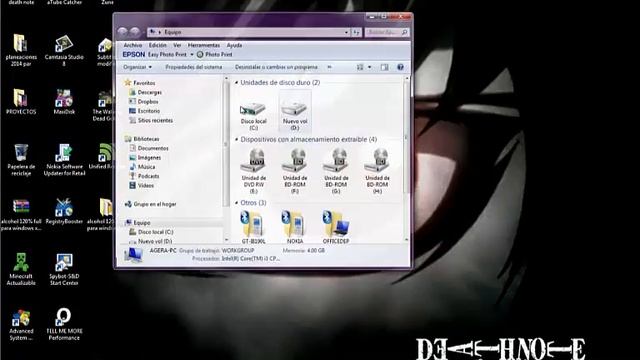Select Vídeos library

(x=141, y=186)
